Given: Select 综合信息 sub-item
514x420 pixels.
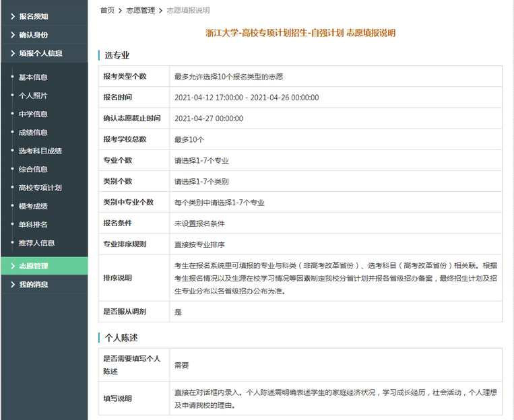Looking at the screenshot, I should [x=33, y=170].
